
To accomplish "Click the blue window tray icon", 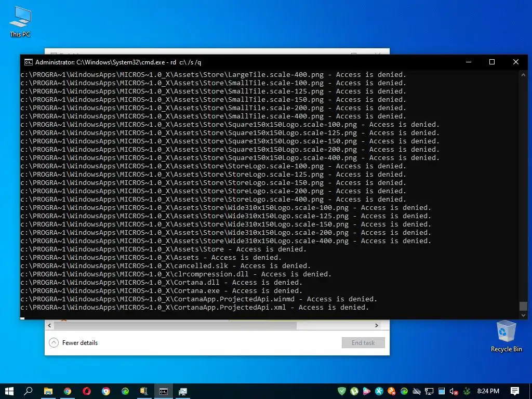I will click(442, 391).
